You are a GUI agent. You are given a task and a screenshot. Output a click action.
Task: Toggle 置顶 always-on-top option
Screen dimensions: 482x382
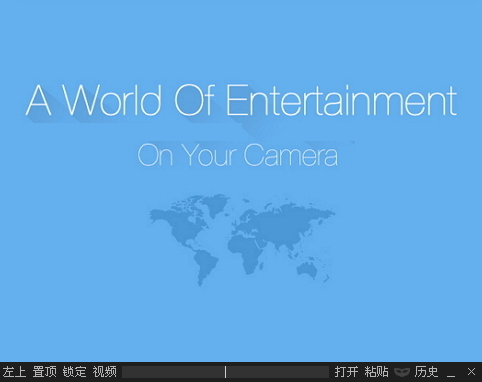click(45, 372)
